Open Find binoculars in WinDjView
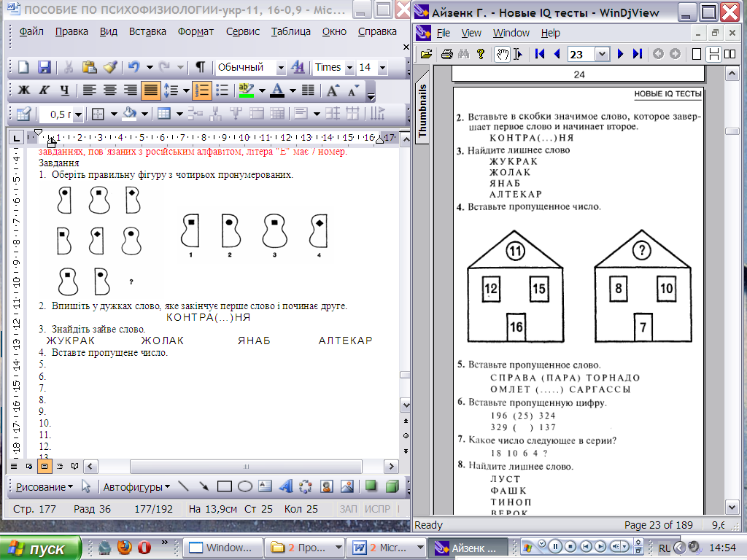Image resolution: width=747 pixels, height=560 pixels. pos(463,54)
